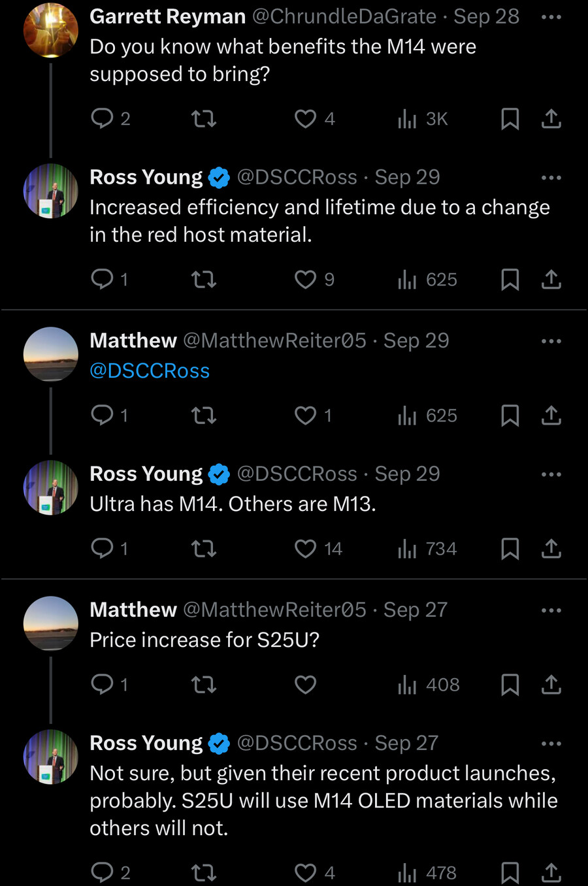588x886 pixels.
Task: Retweet Ross Young's red host material tweet
Action: (x=203, y=280)
